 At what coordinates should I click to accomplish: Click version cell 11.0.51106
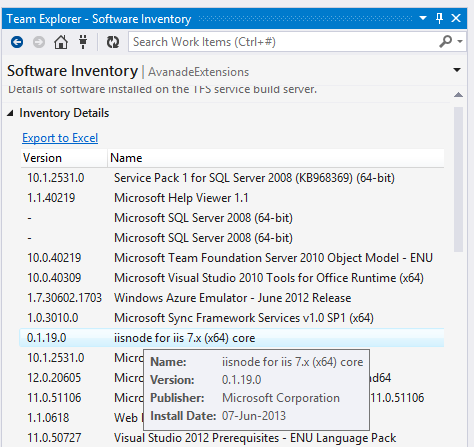[x=54, y=398]
